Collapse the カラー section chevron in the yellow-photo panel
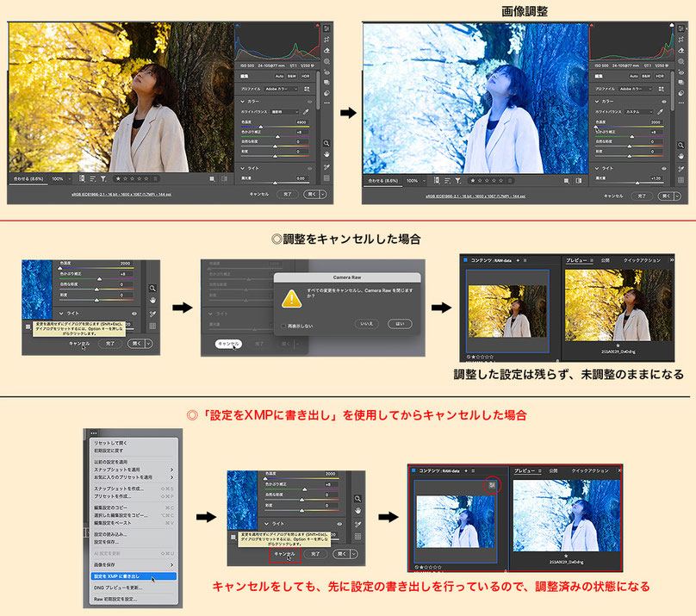Image resolution: width=696 pixels, height=616 pixels. 242,102
